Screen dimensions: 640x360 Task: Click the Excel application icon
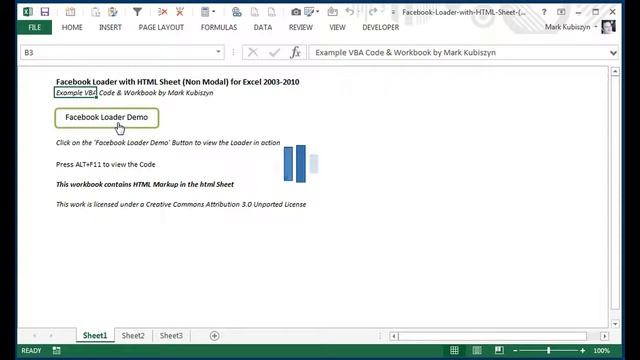point(28,12)
